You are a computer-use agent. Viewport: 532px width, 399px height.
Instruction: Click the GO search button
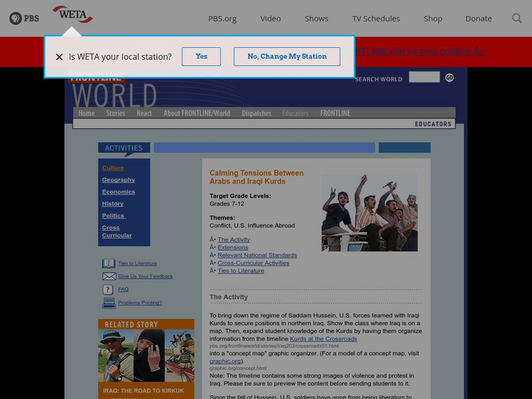coord(450,78)
